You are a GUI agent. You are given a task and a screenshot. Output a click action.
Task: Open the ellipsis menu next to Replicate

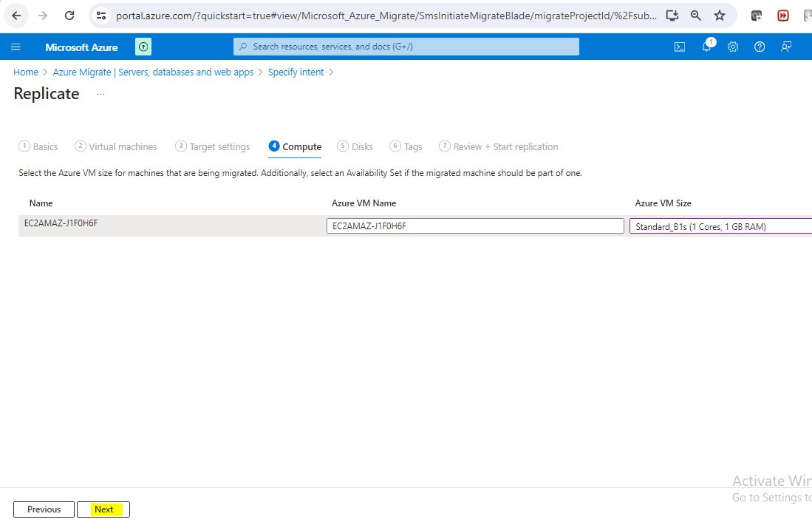pyautogui.click(x=100, y=94)
